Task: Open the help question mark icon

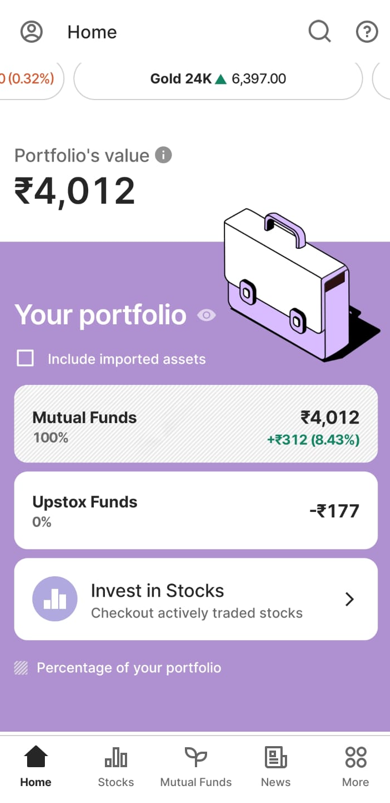Action: pyautogui.click(x=366, y=32)
